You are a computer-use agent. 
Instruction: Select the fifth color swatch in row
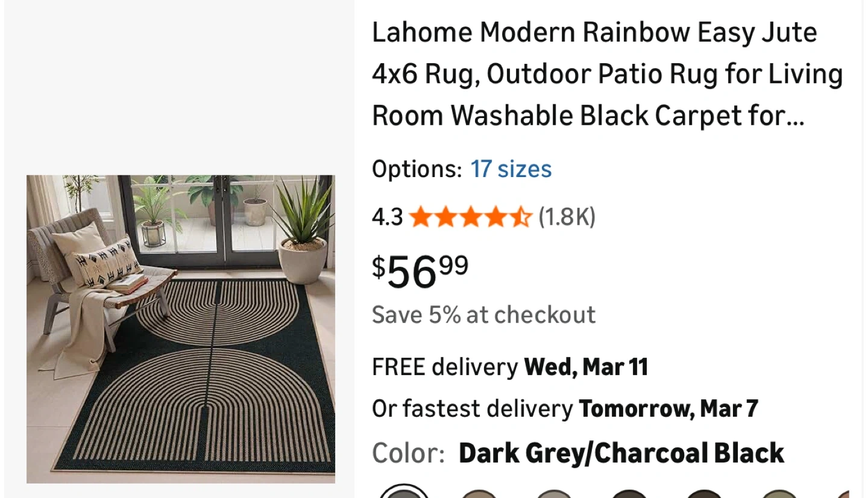(705, 494)
